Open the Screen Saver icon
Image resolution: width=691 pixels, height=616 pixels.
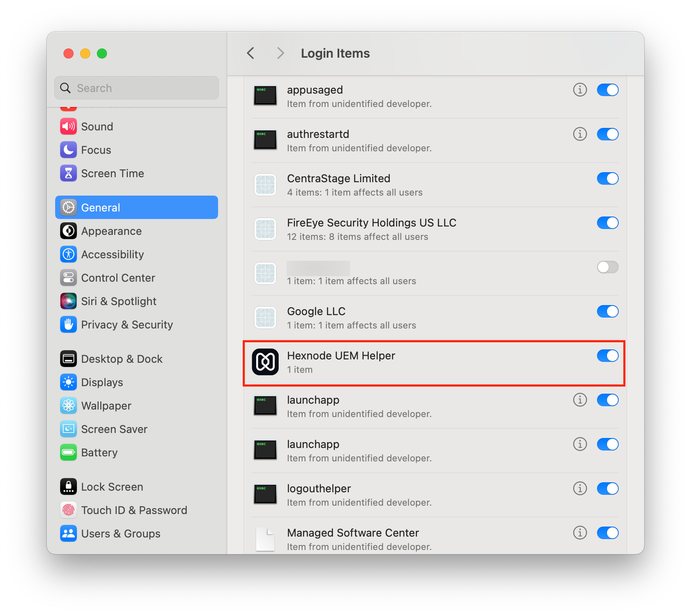[x=69, y=429]
